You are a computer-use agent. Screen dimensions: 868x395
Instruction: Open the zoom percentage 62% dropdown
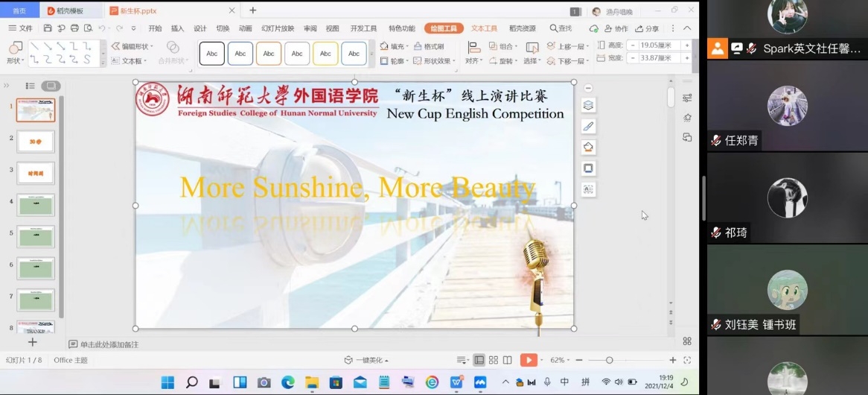[560, 360]
